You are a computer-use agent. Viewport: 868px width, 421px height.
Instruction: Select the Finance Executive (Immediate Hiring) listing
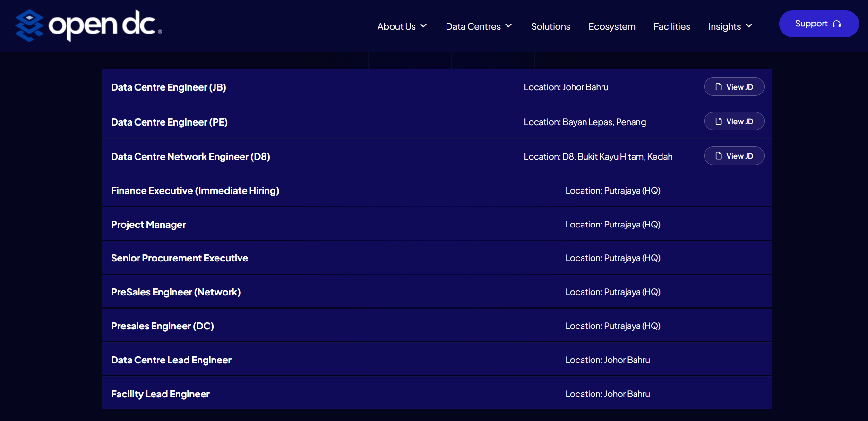(437, 190)
